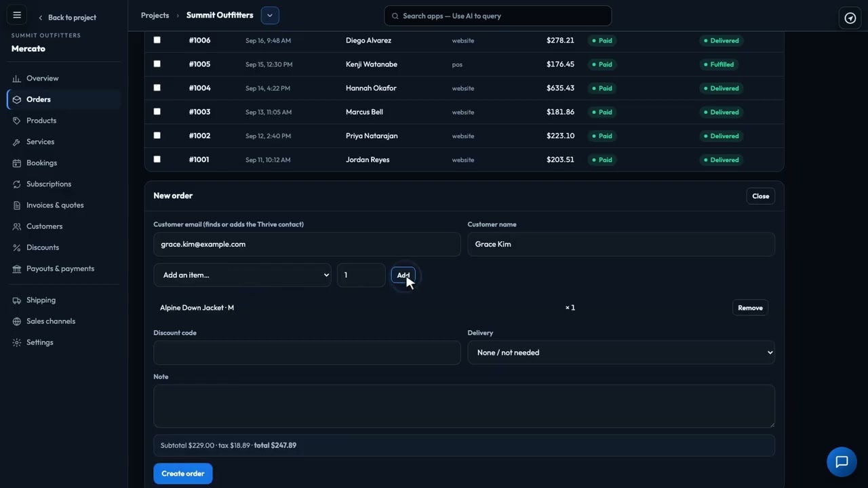The height and width of the screenshot is (488, 868).
Task: Click Back to project link
Action: [67, 18]
